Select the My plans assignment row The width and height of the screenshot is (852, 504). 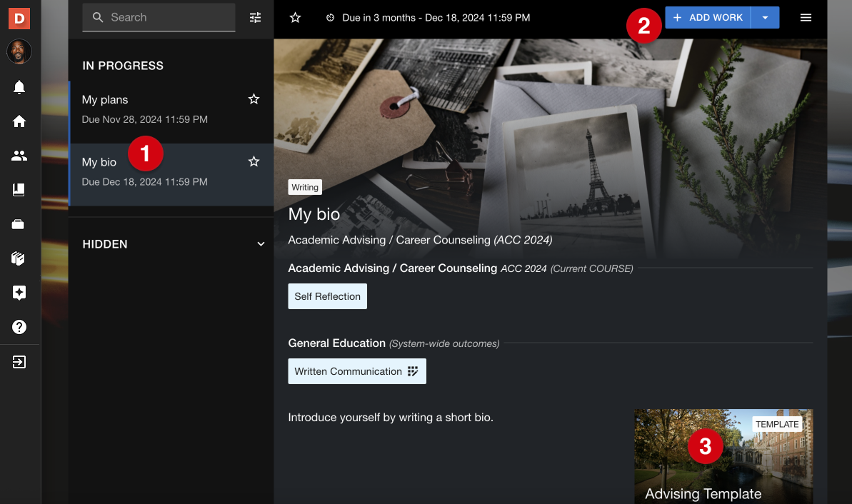[171, 112]
